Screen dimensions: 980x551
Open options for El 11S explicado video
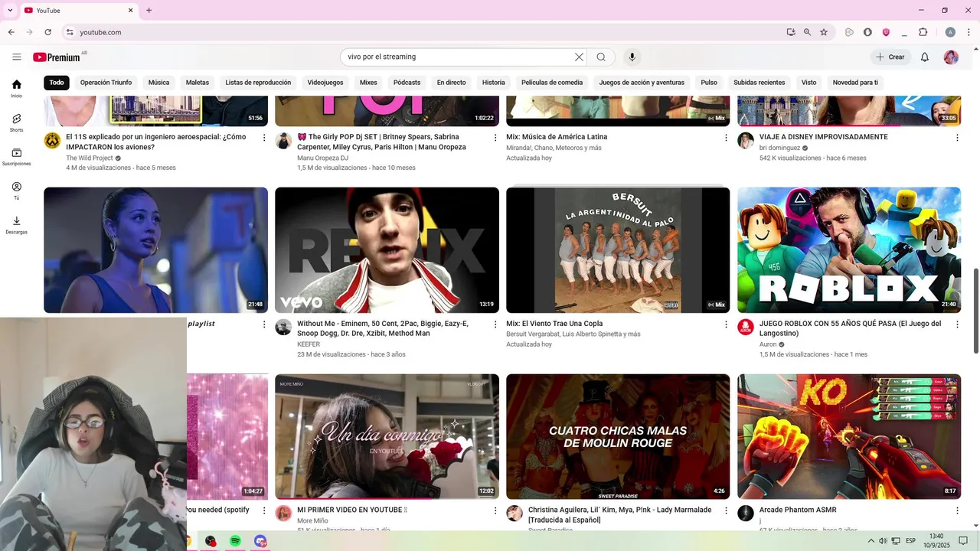(264, 138)
